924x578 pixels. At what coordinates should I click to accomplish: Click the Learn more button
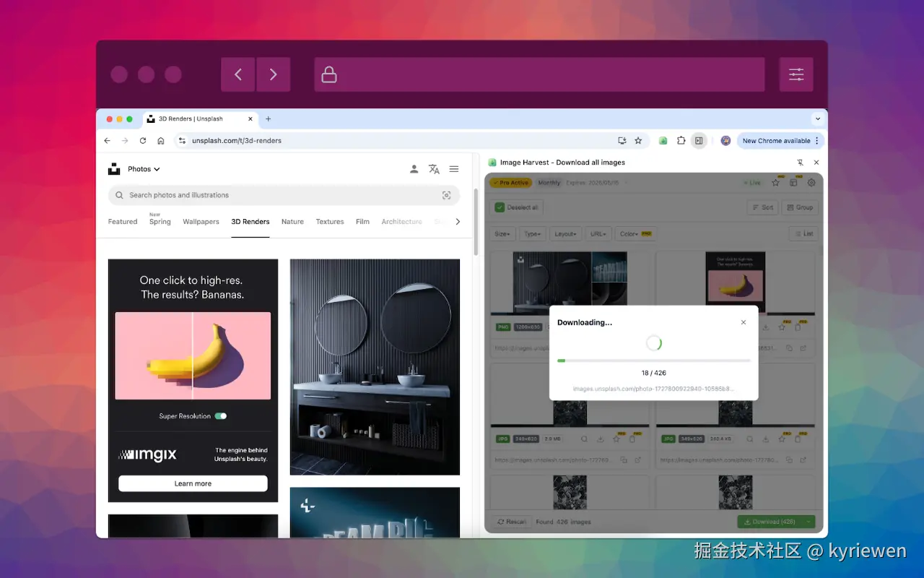193,483
